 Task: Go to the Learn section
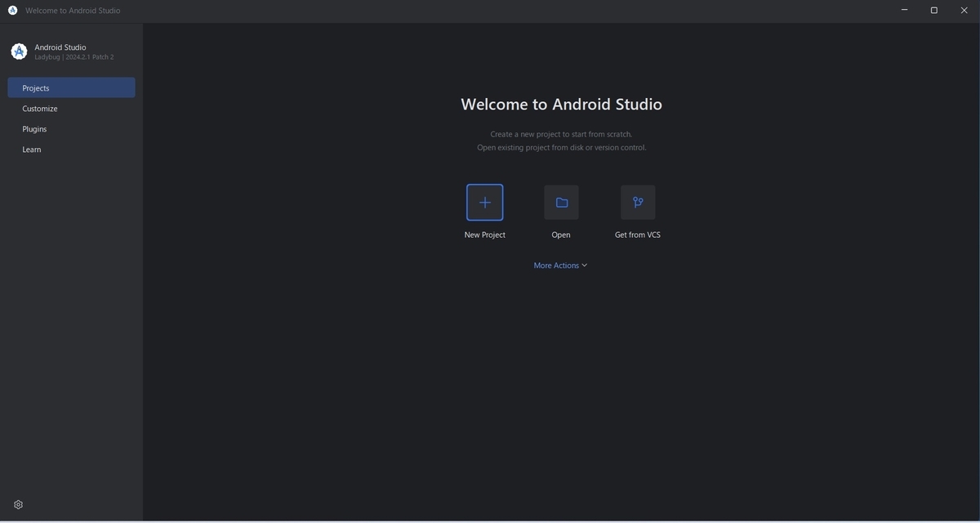(31, 149)
